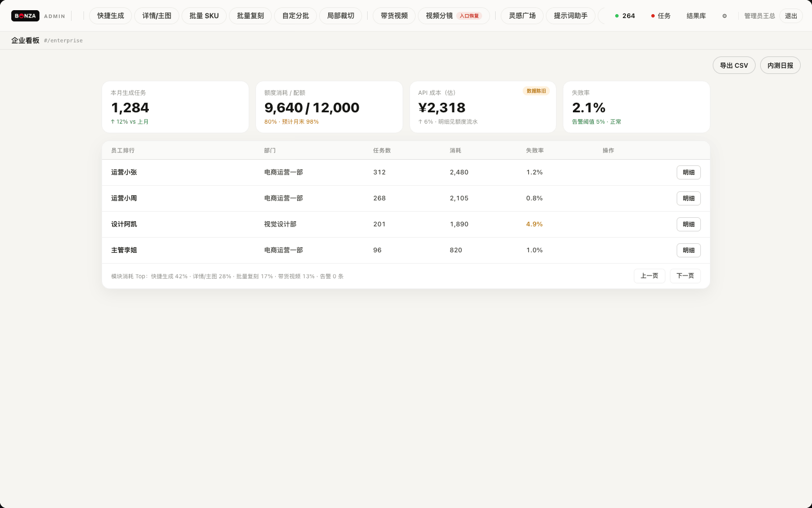Select 自定分批 in navigation

point(295,16)
